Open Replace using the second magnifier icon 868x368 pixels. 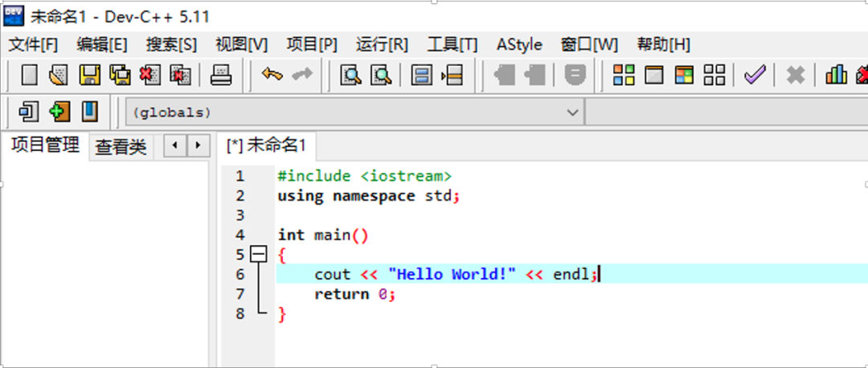click(381, 75)
